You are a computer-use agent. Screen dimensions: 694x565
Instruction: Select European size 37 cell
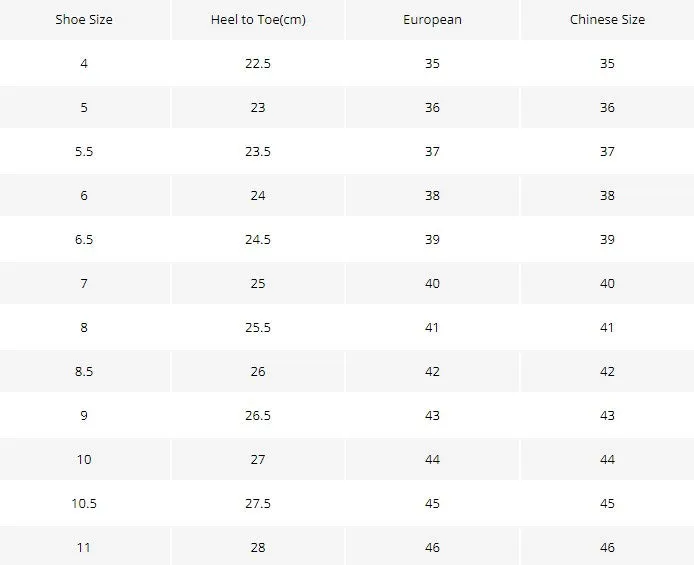tap(432, 152)
